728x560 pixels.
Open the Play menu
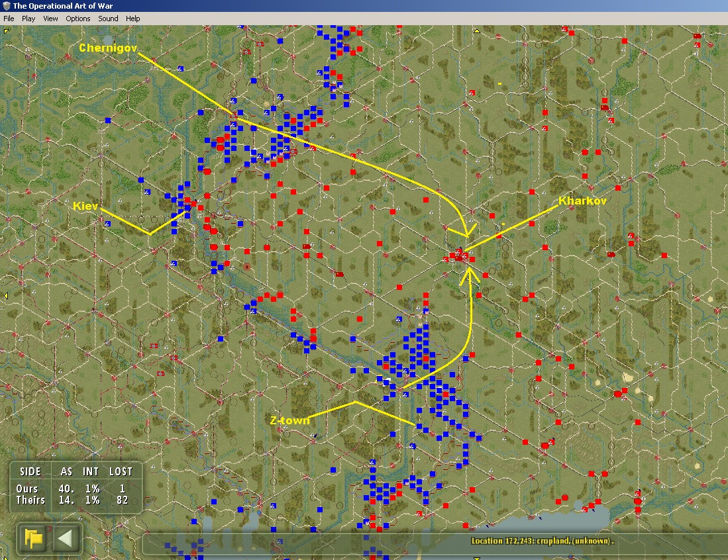pyautogui.click(x=28, y=19)
